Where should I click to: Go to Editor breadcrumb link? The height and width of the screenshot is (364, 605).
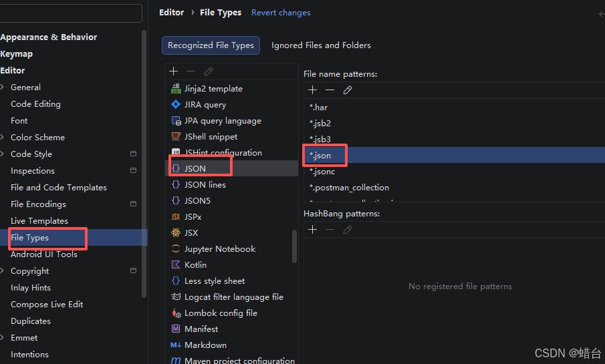[172, 13]
